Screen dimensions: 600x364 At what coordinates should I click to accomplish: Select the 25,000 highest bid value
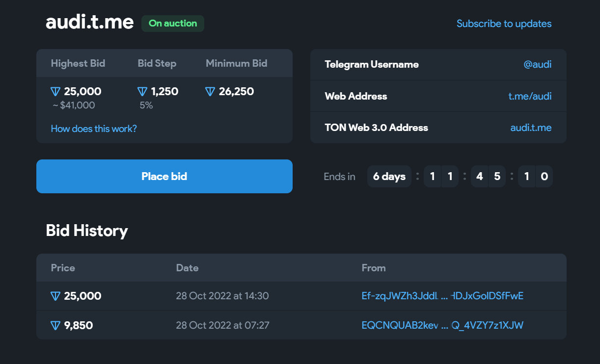82,92
